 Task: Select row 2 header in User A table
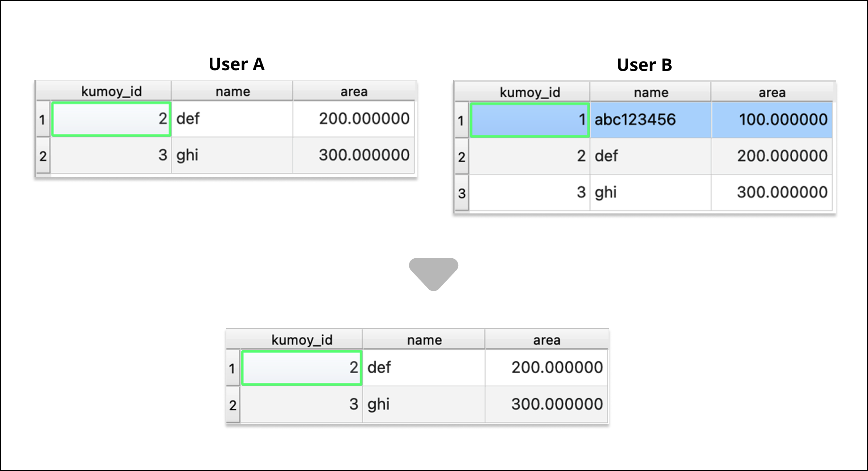43,156
